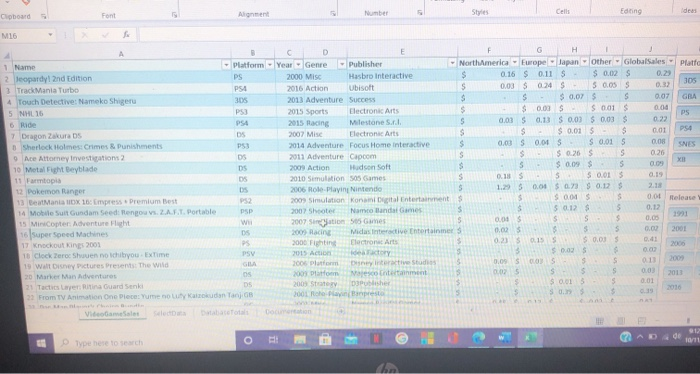
Task: Open the Windows Start menu
Action: [x=41, y=343]
